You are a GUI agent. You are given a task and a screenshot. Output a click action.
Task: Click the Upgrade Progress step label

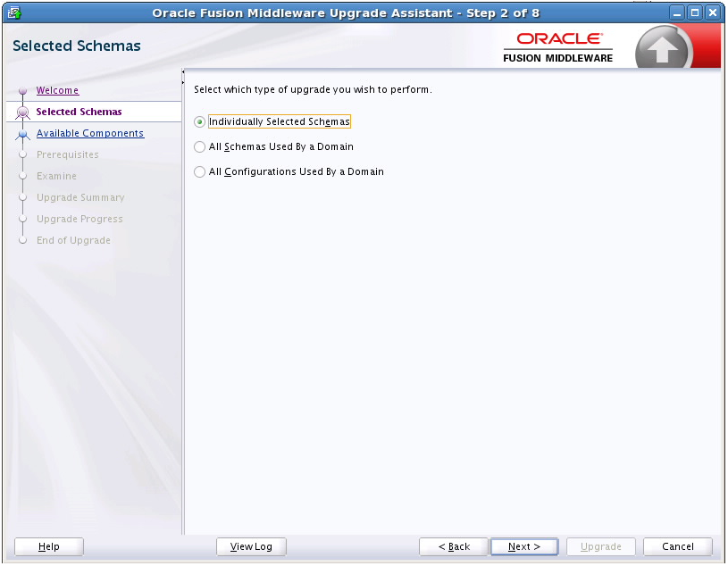(79, 219)
